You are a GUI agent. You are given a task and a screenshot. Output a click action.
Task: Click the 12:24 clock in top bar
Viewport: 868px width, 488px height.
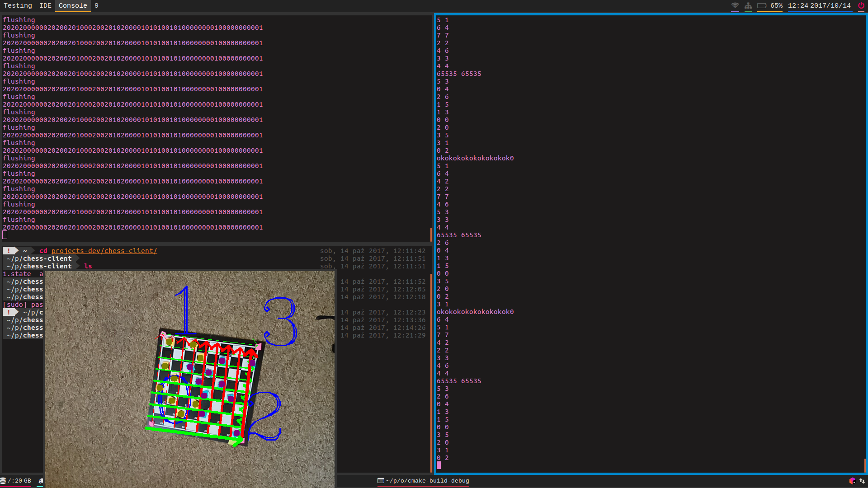pyautogui.click(x=798, y=5)
